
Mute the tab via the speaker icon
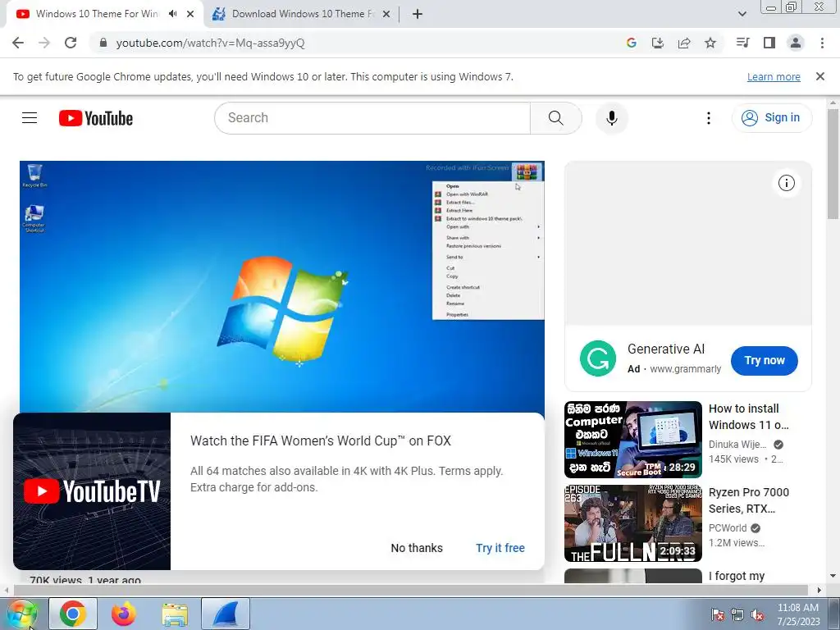coord(172,14)
